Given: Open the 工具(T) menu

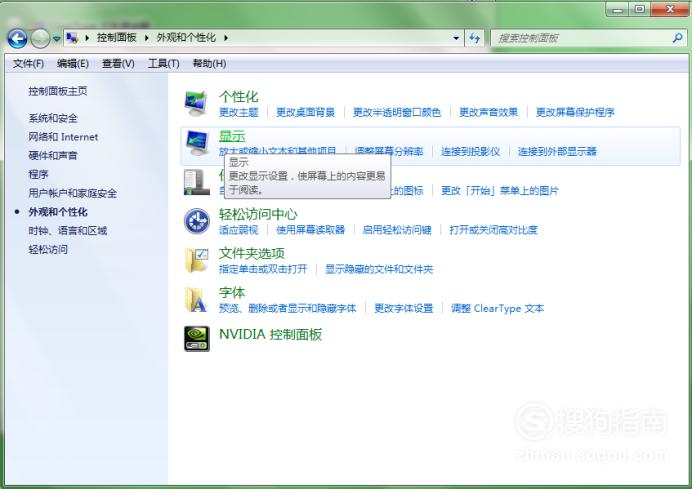Looking at the screenshot, I should tap(163, 64).
